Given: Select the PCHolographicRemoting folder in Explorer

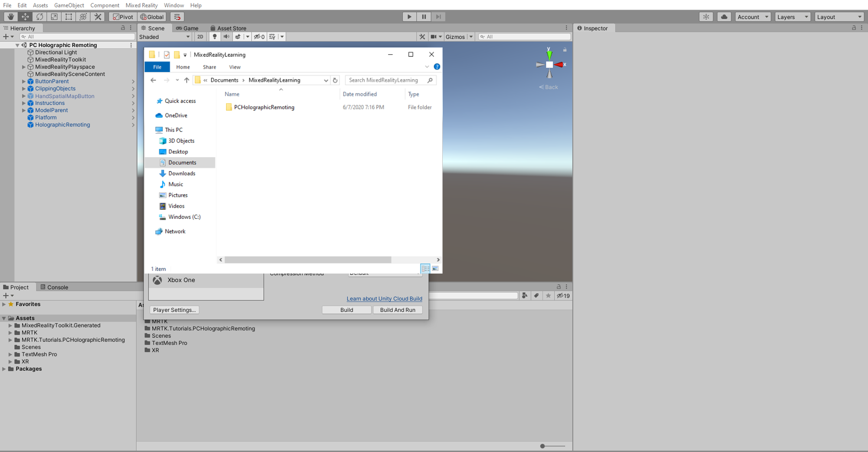Looking at the screenshot, I should [263, 107].
